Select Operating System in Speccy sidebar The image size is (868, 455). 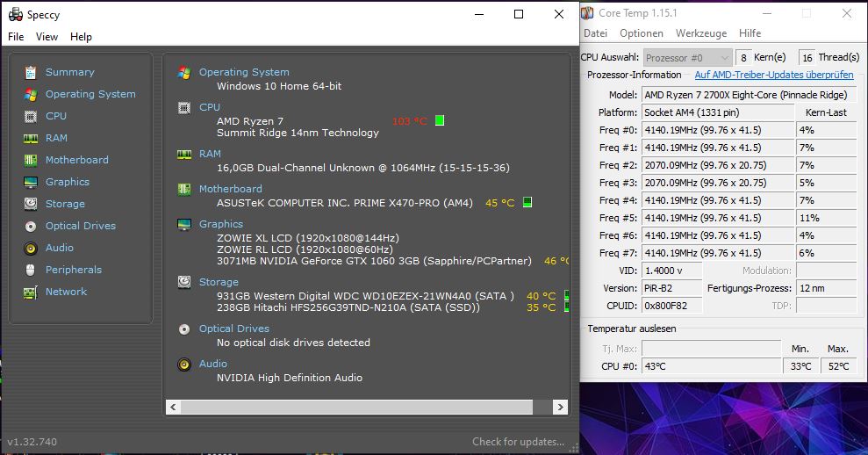point(90,94)
